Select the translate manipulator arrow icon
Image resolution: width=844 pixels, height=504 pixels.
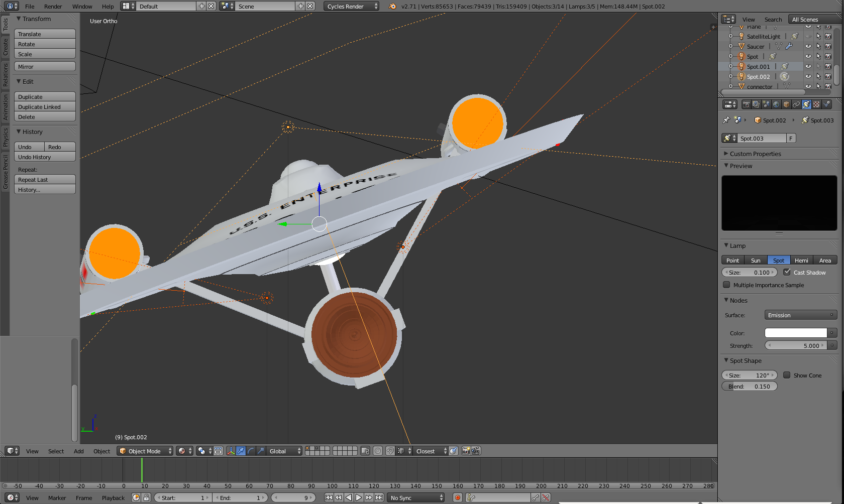(x=241, y=451)
